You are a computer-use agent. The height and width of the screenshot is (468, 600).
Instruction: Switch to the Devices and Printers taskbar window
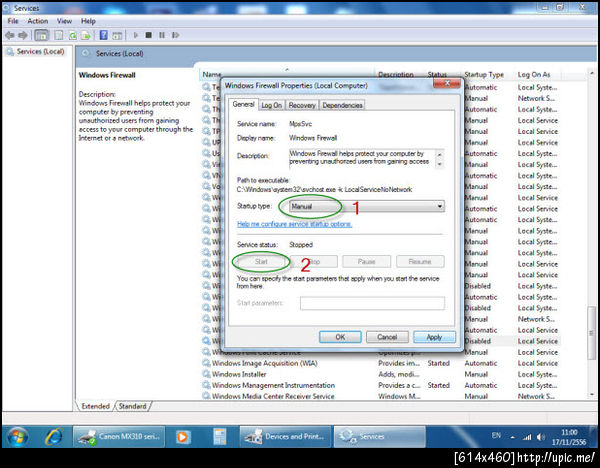coord(285,437)
